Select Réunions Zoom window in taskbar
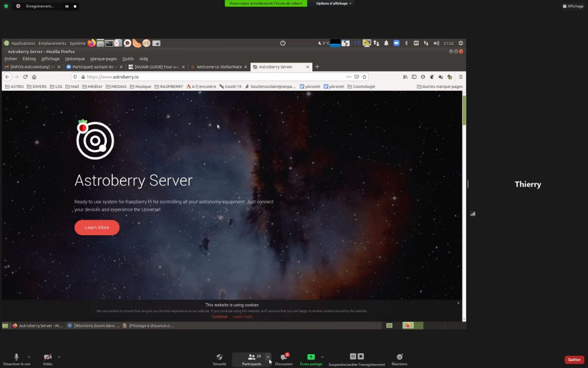The width and height of the screenshot is (588, 368). coord(94,325)
